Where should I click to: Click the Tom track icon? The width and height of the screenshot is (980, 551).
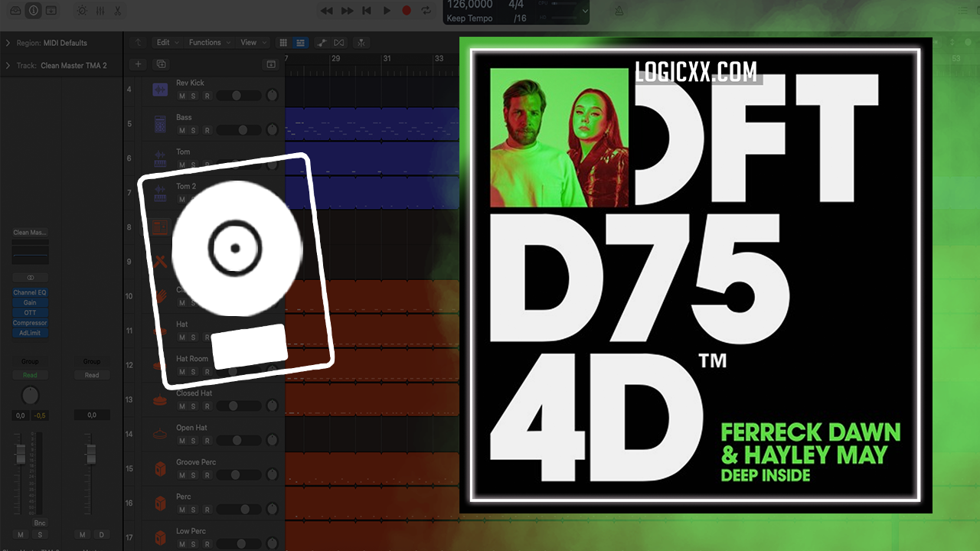point(160,158)
